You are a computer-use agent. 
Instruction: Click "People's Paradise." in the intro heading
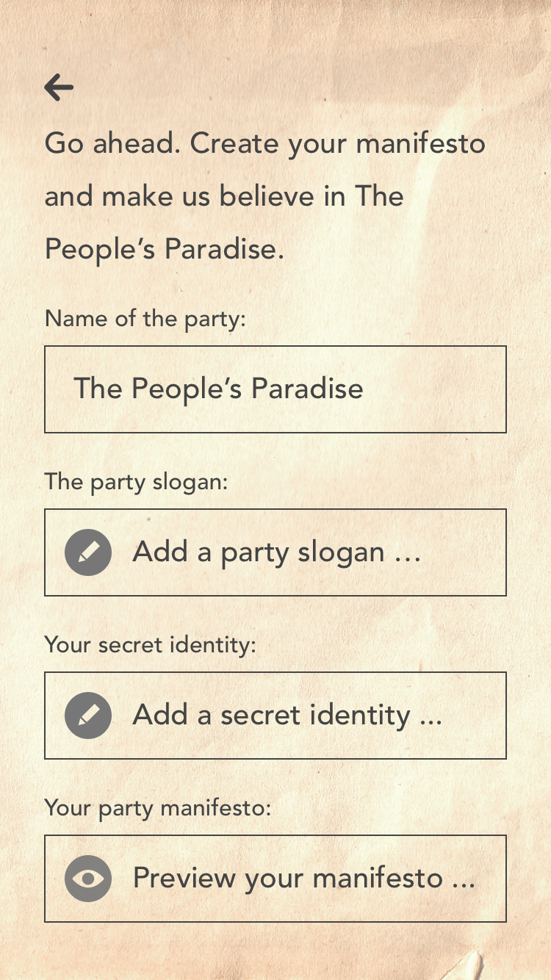click(x=164, y=250)
